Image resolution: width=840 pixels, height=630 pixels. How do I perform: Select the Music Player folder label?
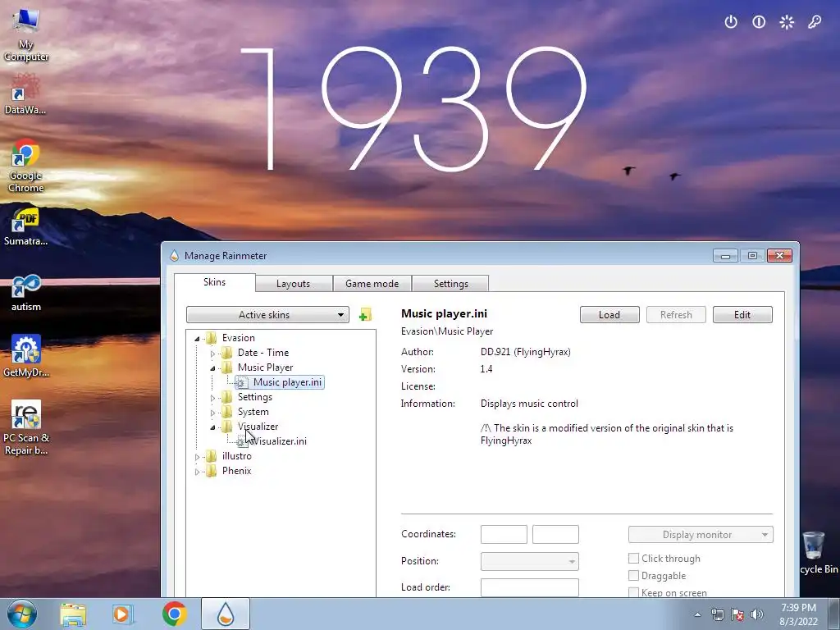[x=265, y=367]
